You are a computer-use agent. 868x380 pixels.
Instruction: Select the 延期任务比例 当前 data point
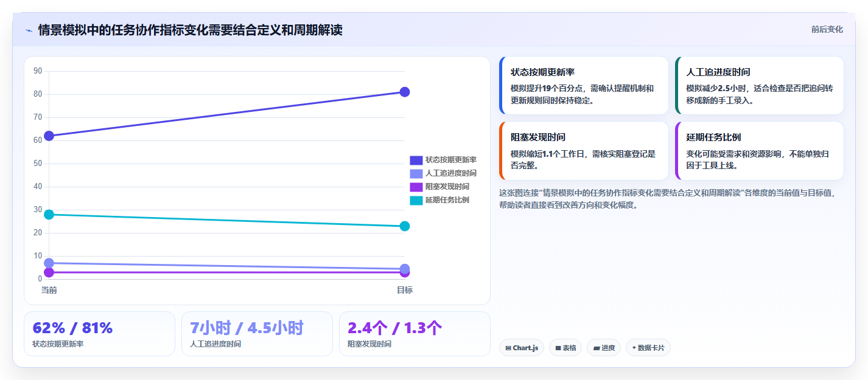coord(49,215)
